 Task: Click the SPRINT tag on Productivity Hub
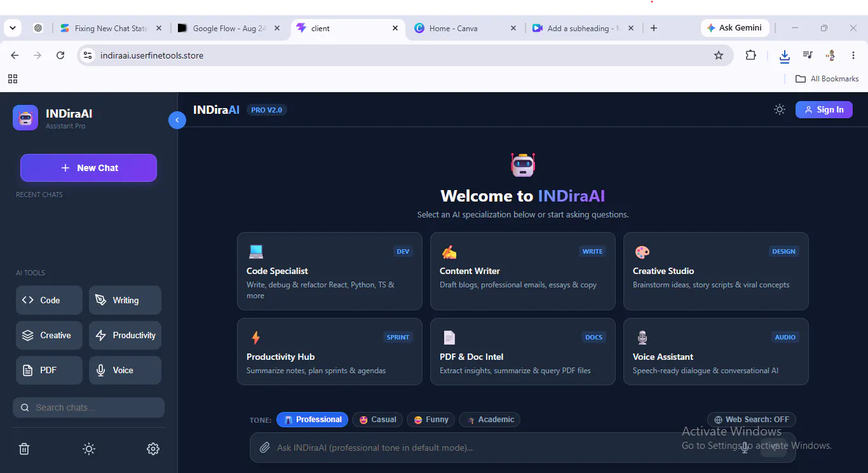click(x=398, y=337)
